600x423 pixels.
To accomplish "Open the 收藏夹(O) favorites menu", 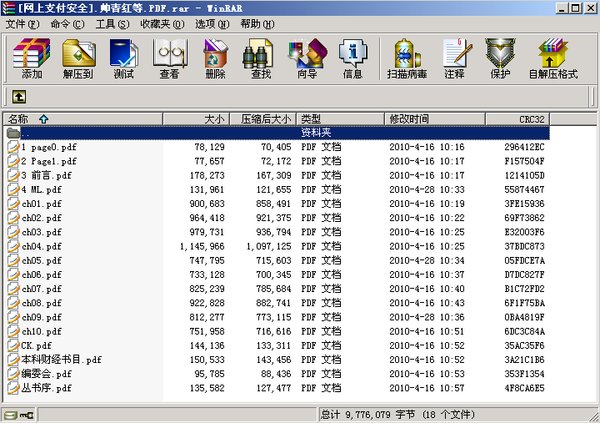I will 162,23.
